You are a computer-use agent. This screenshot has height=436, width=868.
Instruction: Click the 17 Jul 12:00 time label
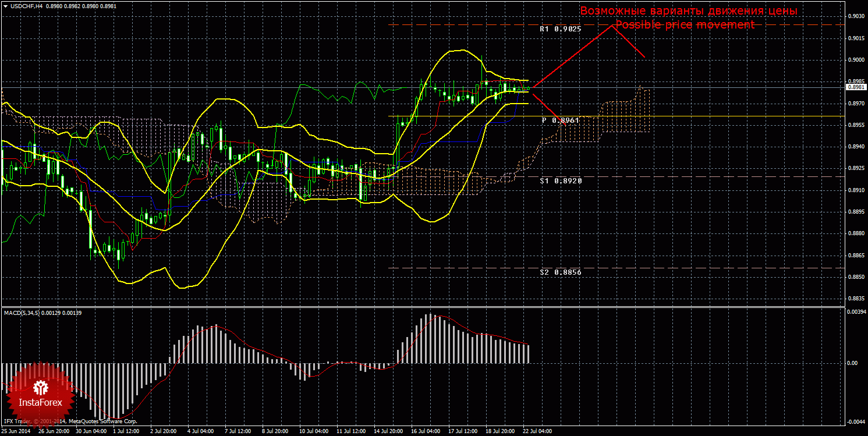pyautogui.click(x=463, y=432)
